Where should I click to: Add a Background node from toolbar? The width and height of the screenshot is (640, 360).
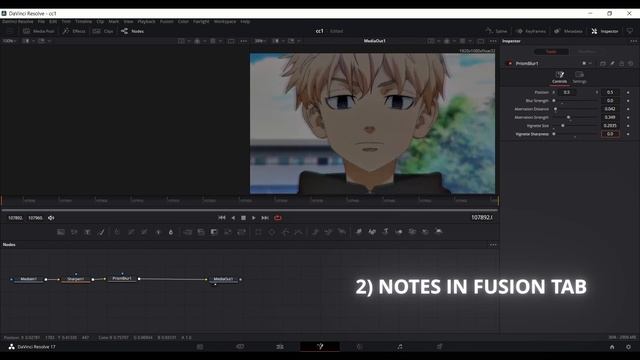(x=61, y=232)
